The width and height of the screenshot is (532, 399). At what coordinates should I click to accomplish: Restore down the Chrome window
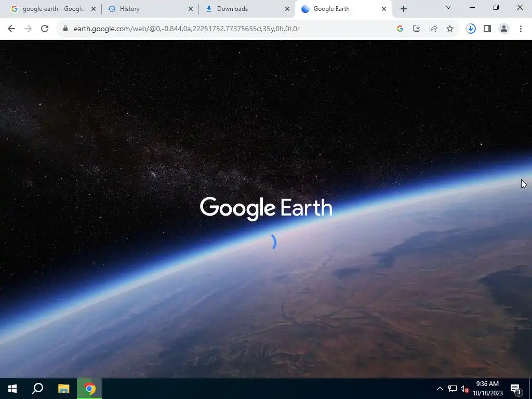(496, 7)
